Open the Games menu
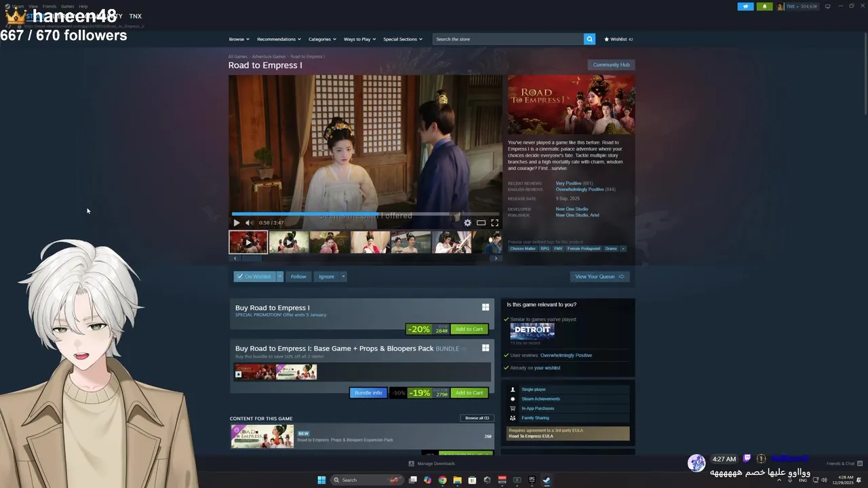Image resolution: width=868 pixels, height=488 pixels. pos(68,6)
